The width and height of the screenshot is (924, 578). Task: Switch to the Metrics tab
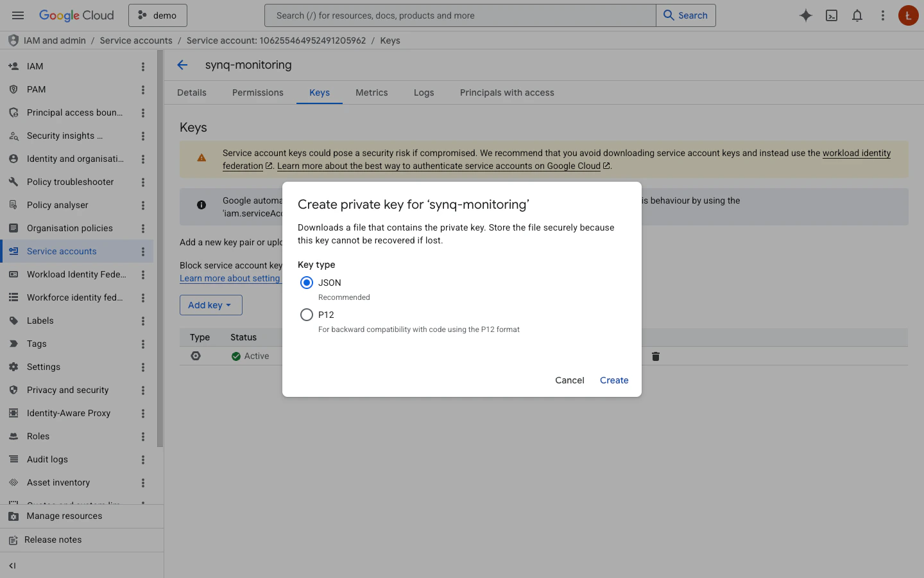[x=372, y=92]
